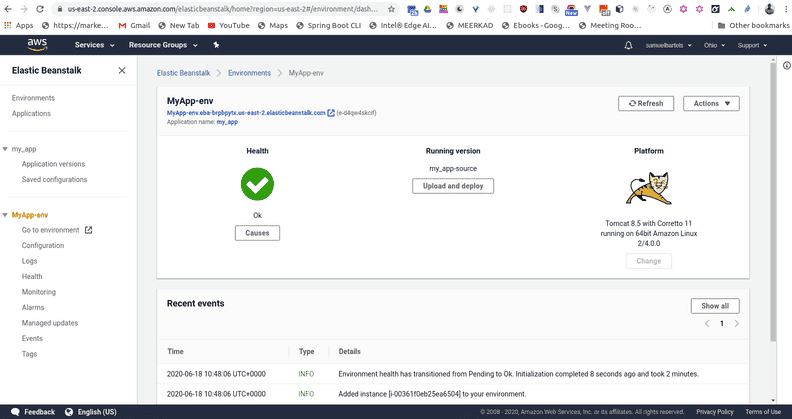Screen dimensions: 792x419
Task: Open MyApp-env elasticbeanstalk.com URL link
Action: (246, 113)
